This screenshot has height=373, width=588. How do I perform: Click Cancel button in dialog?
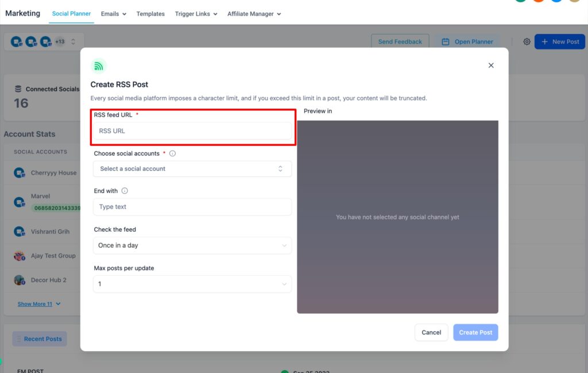pyautogui.click(x=431, y=332)
